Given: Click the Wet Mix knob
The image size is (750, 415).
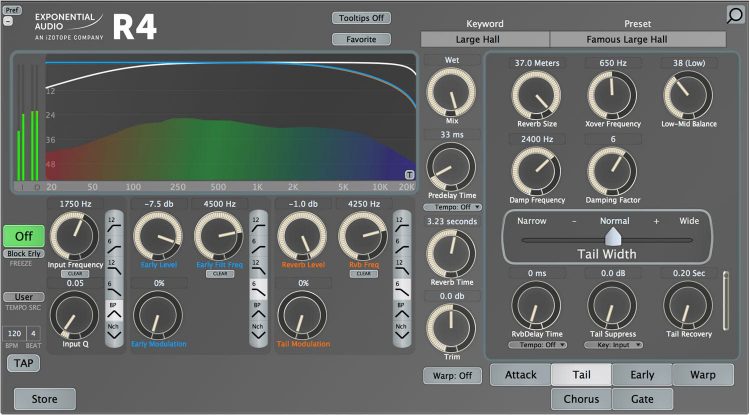Looking at the screenshot, I should [451, 93].
